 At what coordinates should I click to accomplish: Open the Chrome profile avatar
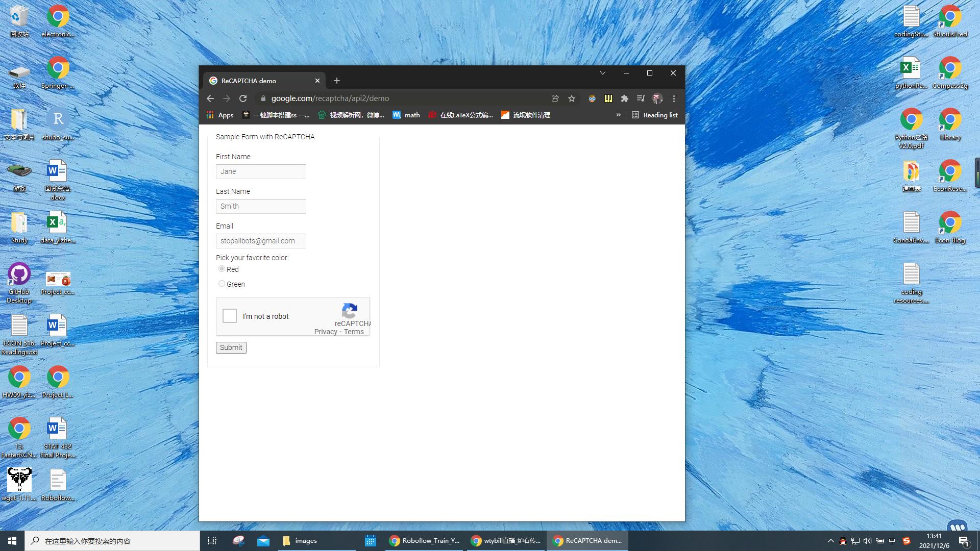(657, 98)
